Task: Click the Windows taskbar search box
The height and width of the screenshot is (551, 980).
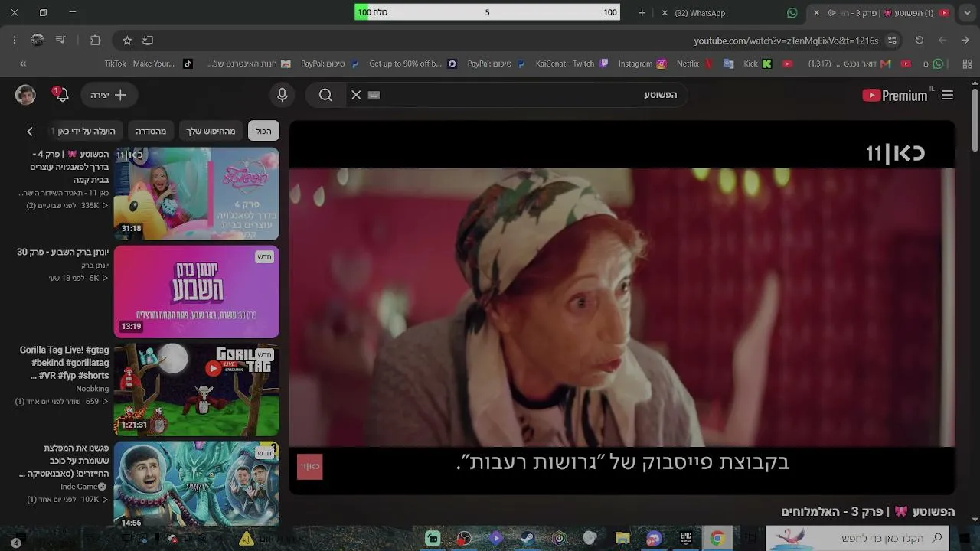Action: click(x=857, y=539)
